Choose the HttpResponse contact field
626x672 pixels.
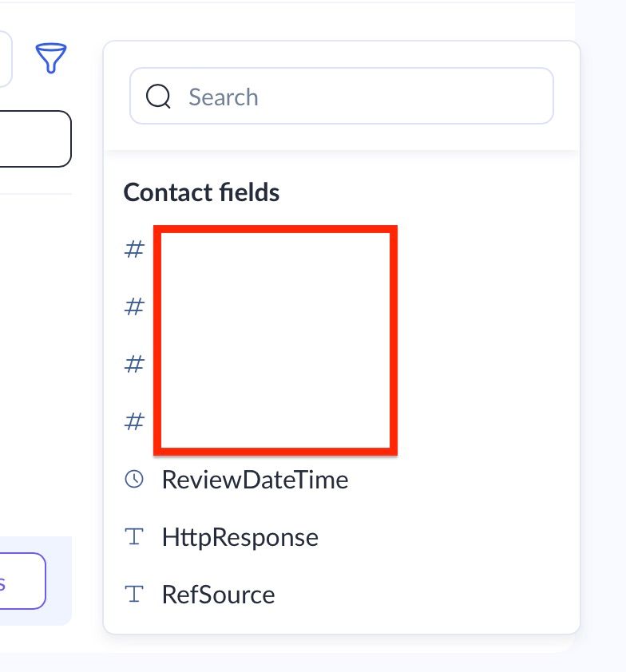coord(240,537)
